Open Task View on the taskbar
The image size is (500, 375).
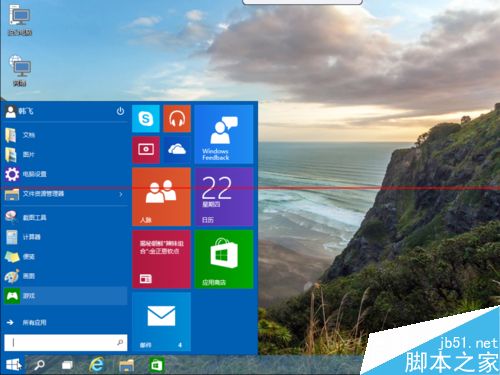pyautogui.click(x=67, y=365)
